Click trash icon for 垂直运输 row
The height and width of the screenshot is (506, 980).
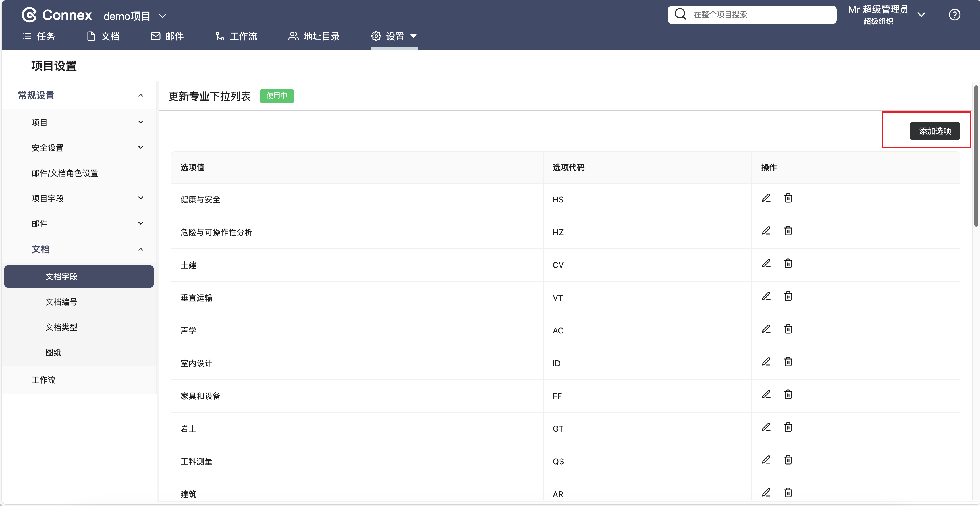[x=788, y=296]
